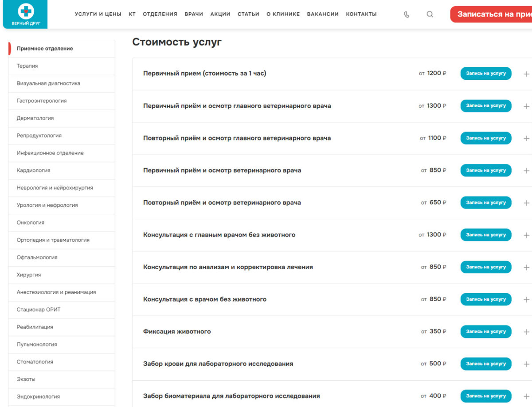Book Консультация с врачом без животного
532x407 pixels.
(x=486, y=299)
